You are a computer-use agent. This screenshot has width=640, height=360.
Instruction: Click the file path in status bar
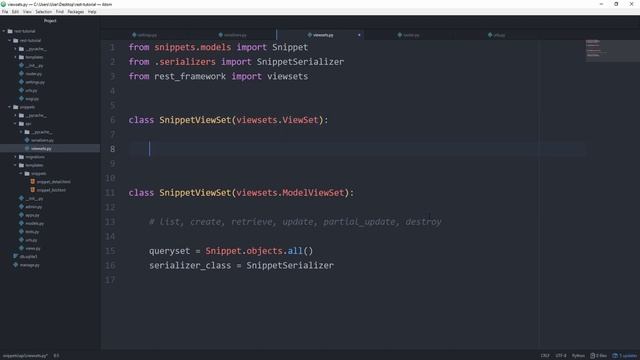click(x=25, y=356)
